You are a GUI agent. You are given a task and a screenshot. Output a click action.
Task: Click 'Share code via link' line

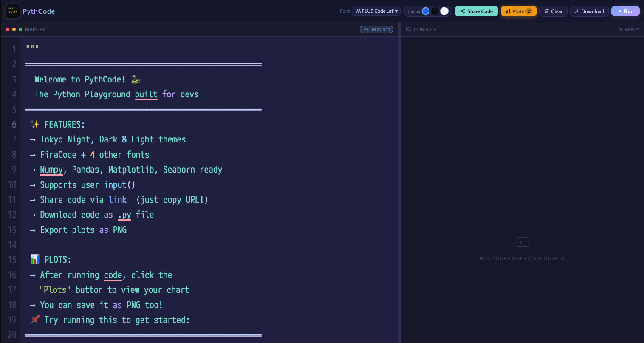[x=119, y=200]
